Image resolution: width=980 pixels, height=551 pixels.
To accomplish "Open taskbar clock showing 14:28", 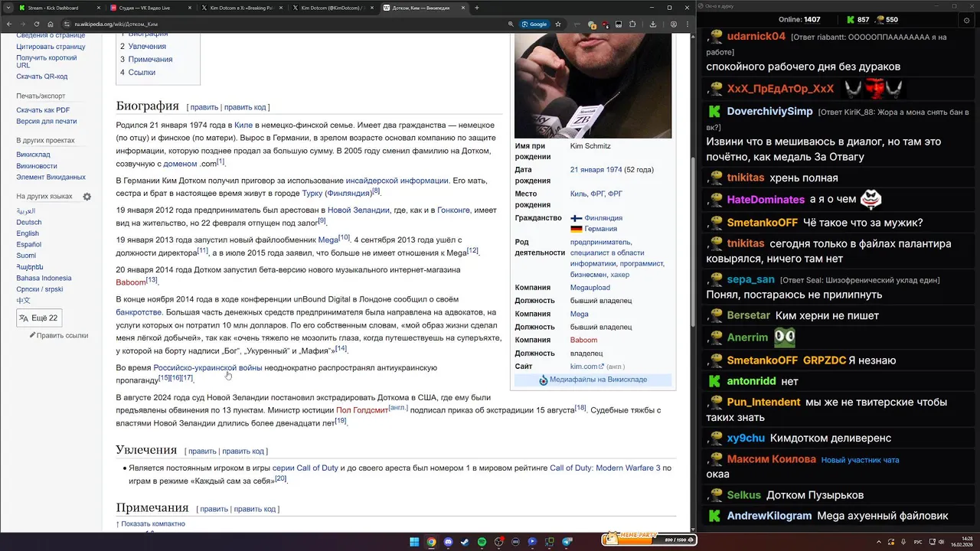I will [x=961, y=542].
